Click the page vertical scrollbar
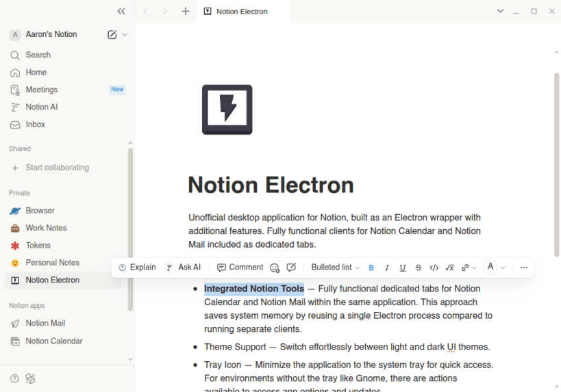The height and width of the screenshot is (392, 561). click(556, 164)
